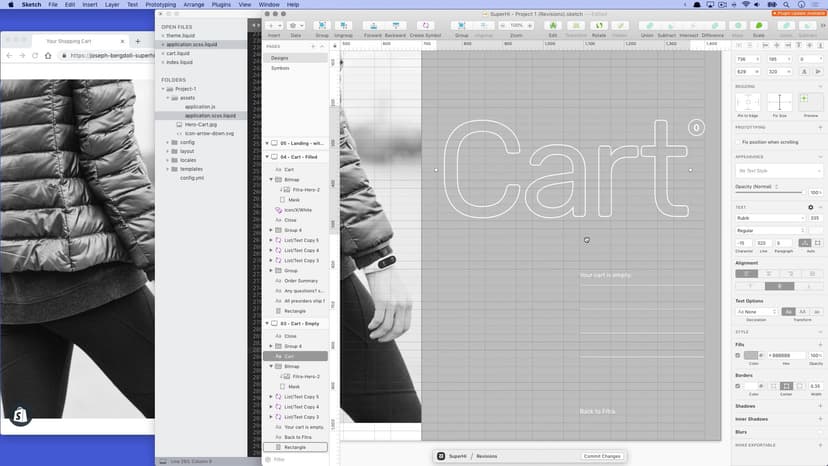
Task: Open the Arrange menu
Action: pos(196,5)
